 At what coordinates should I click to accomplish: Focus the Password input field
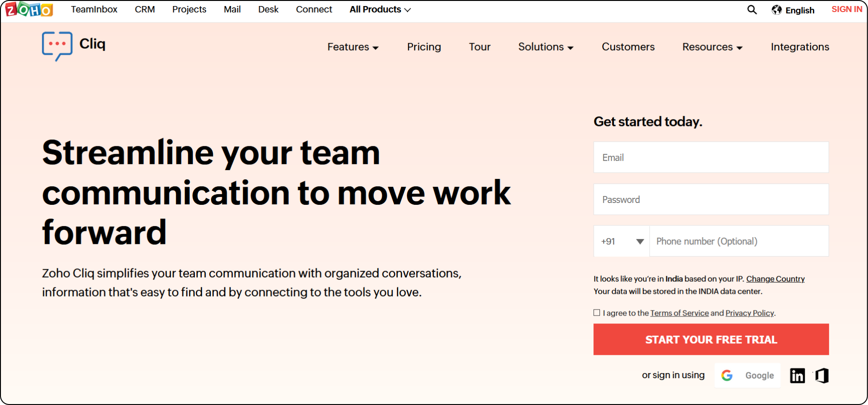711,199
